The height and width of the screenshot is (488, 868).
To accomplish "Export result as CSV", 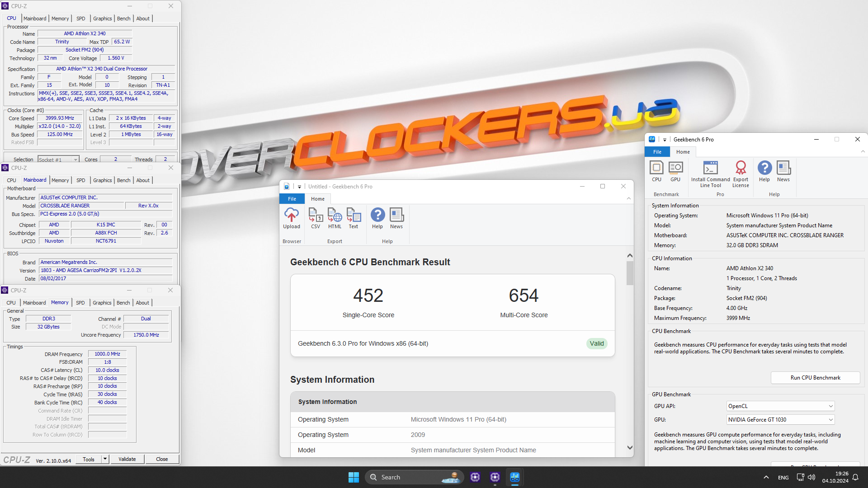I will 316,219.
